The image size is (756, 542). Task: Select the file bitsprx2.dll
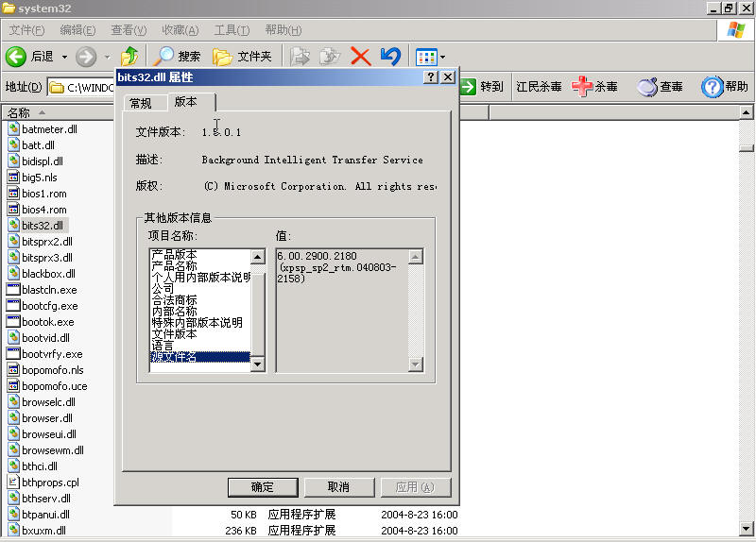coord(46,242)
